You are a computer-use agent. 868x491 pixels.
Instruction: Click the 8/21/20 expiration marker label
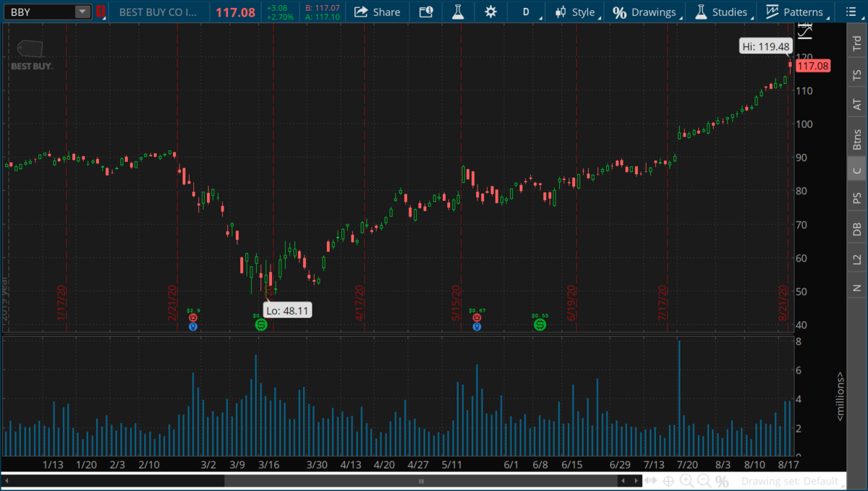tap(783, 302)
